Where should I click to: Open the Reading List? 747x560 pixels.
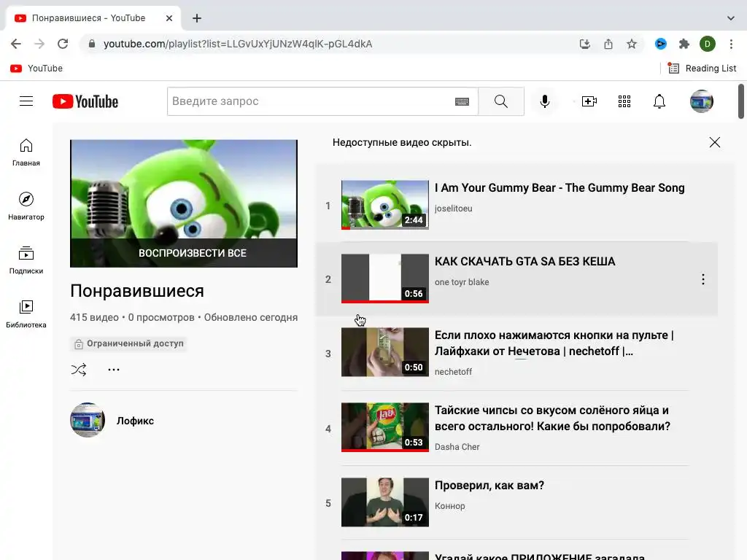point(702,68)
